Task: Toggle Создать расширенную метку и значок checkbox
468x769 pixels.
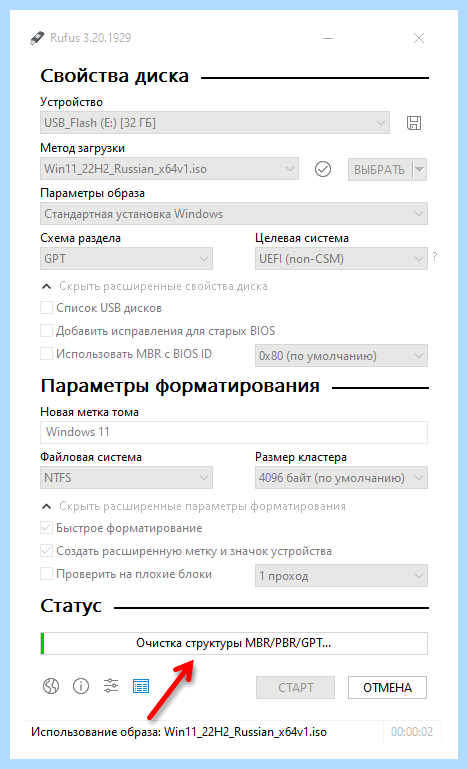Action: 46,551
